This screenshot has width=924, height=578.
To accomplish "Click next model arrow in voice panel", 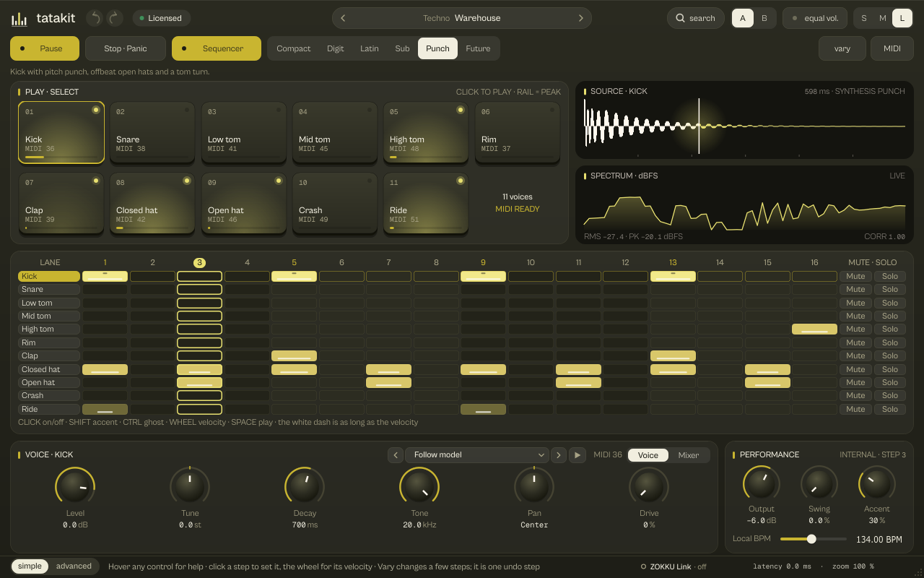I will 559,454.
